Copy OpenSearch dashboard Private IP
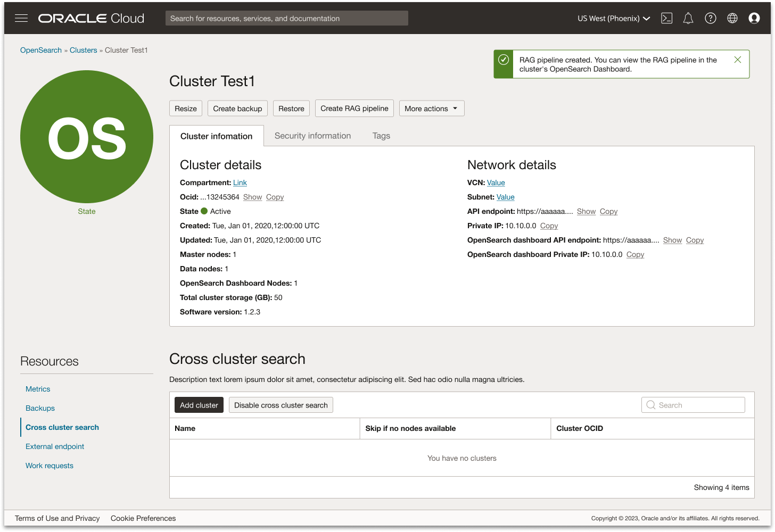The height and width of the screenshot is (532, 775). coord(635,254)
